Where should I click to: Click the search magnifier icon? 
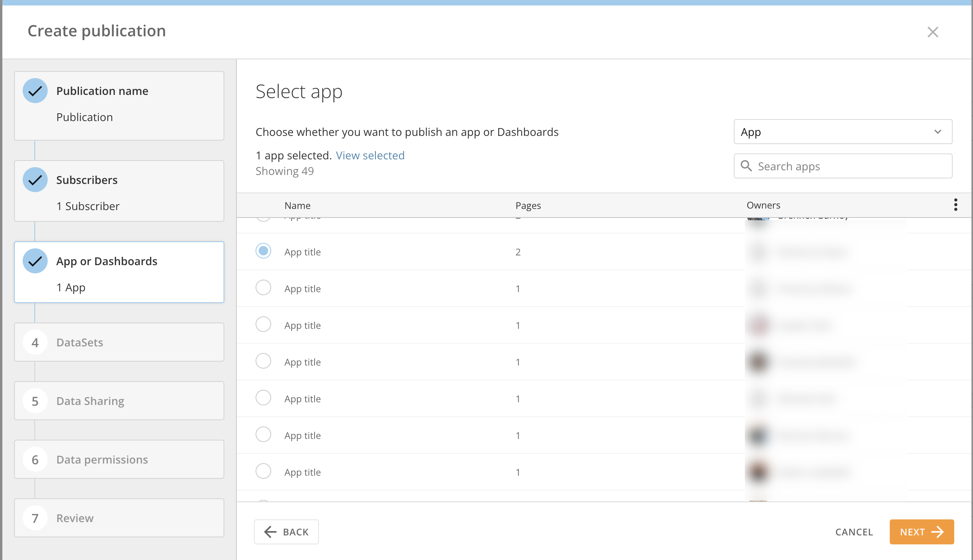(746, 166)
